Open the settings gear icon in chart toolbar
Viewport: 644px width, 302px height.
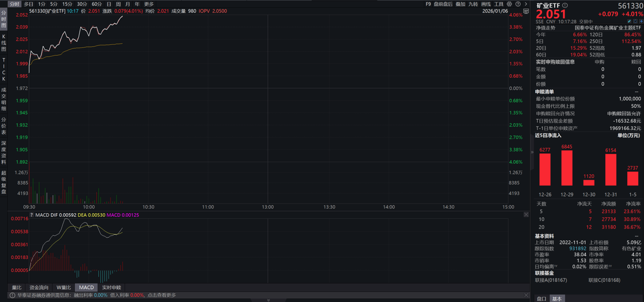click(x=510, y=4)
